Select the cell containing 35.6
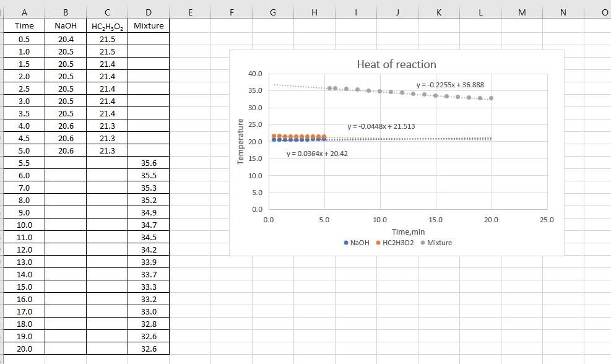The width and height of the screenshot is (611, 364). (x=149, y=163)
